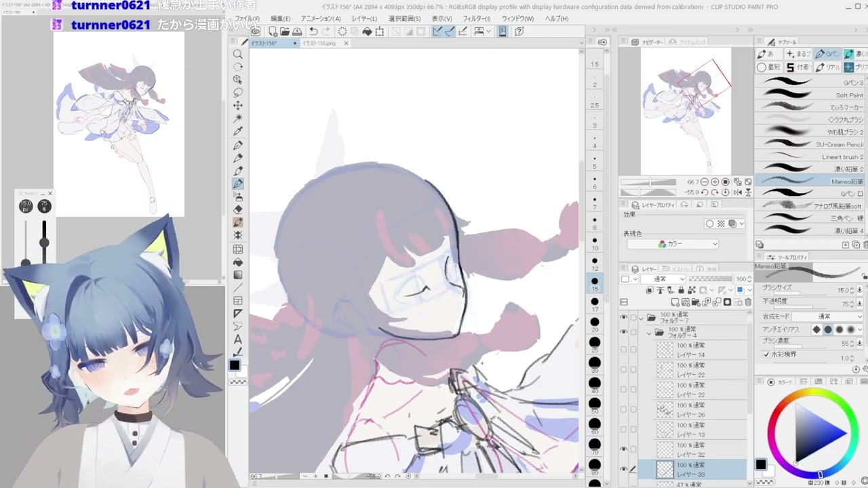Screen dimensions: 868x488
Task: Open ファイル(F) menu
Action: (x=247, y=19)
